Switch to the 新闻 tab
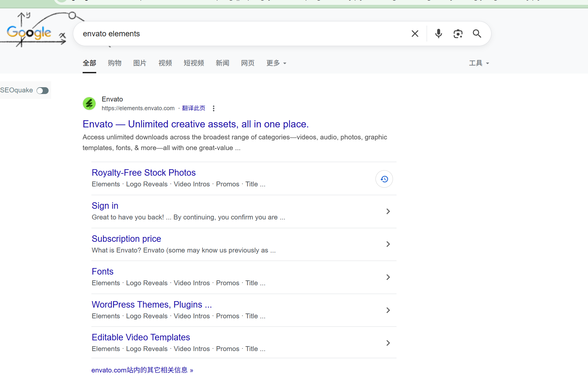Viewport: 588px width, 388px height. pyautogui.click(x=223, y=63)
